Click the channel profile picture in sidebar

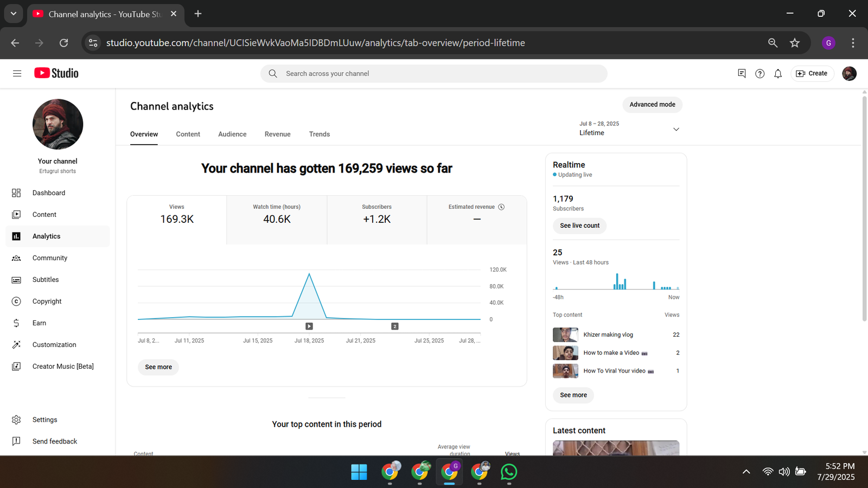click(58, 124)
